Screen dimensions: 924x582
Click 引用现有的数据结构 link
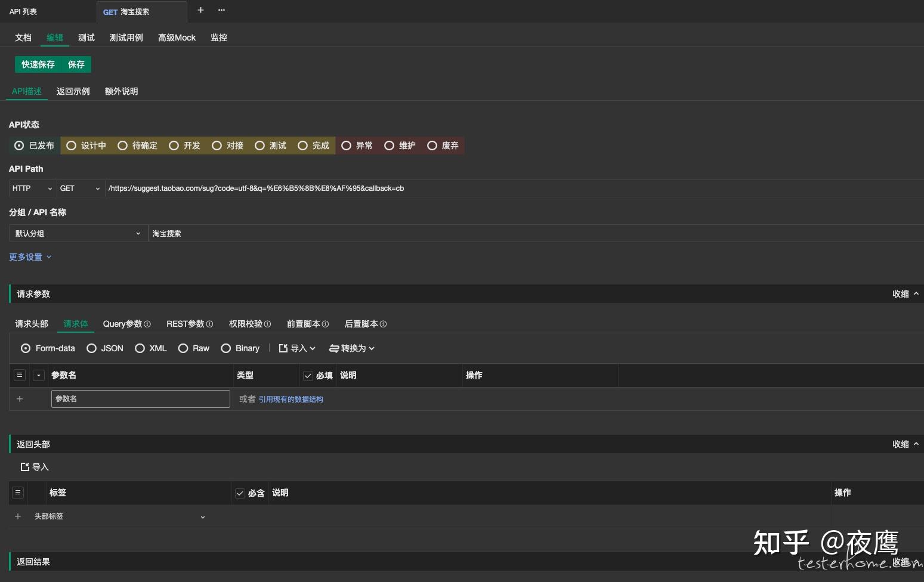pos(291,400)
